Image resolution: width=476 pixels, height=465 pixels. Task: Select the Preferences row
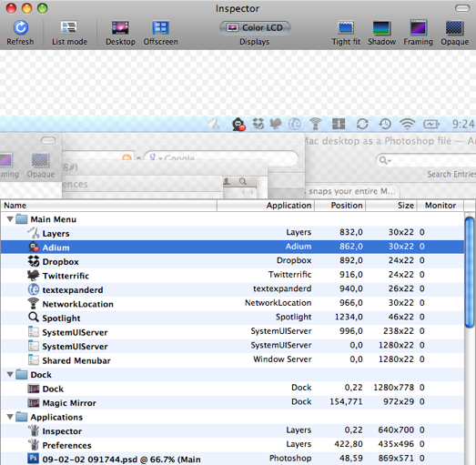[x=232, y=445]
